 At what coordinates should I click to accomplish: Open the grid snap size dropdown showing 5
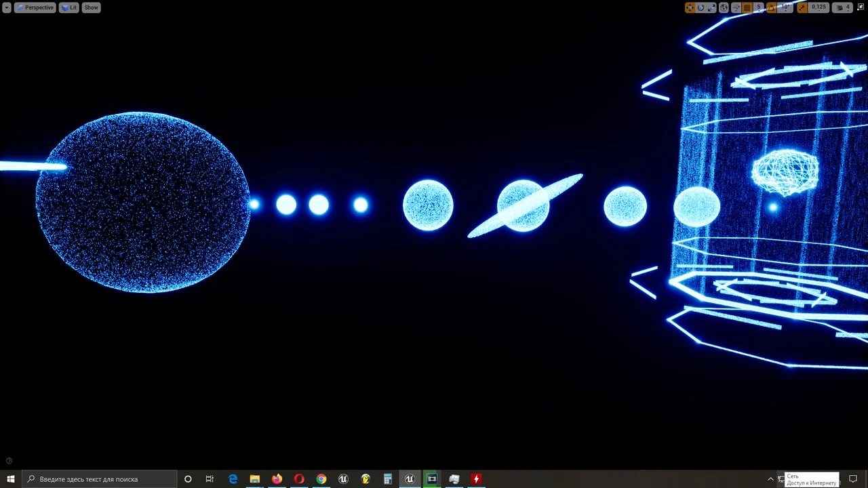click(759, 7)
